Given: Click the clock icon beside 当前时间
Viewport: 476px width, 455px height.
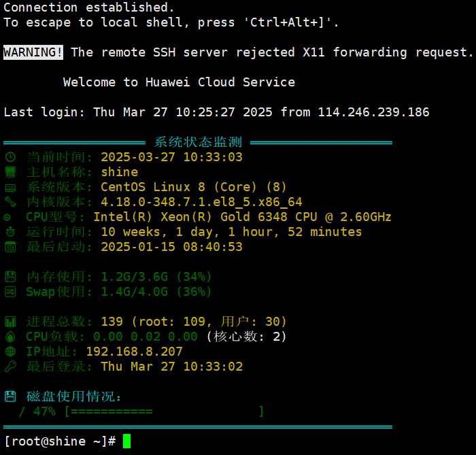Looking at the screenshot, I should tap(10, 157).
